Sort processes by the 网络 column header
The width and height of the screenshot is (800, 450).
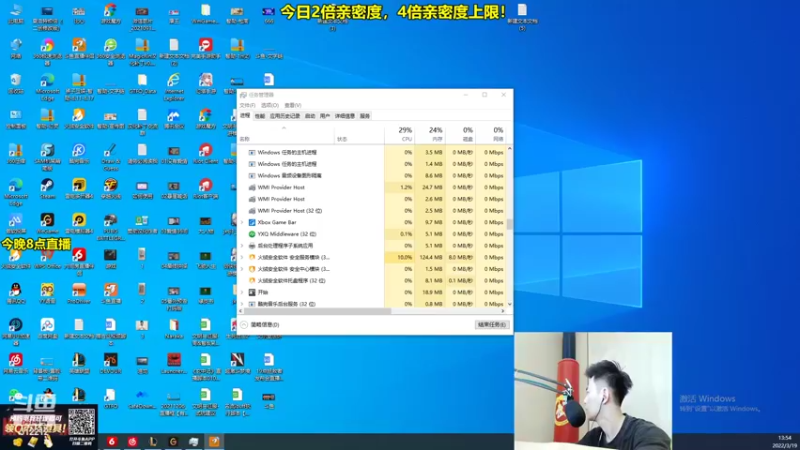click(x=491, y=134)
